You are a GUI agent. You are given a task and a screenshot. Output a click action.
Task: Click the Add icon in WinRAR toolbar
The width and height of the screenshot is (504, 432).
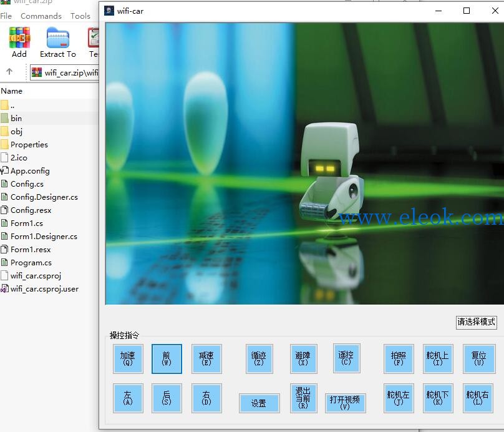coord(19,42)
